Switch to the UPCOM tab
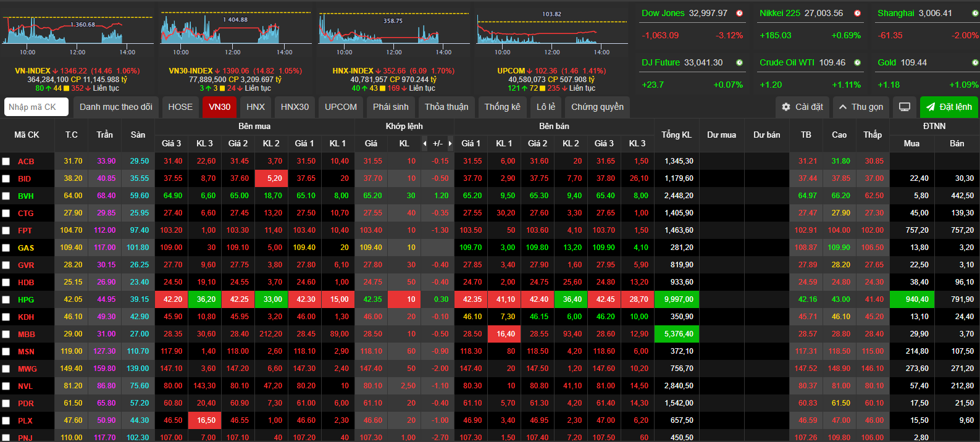 [341, 107]
